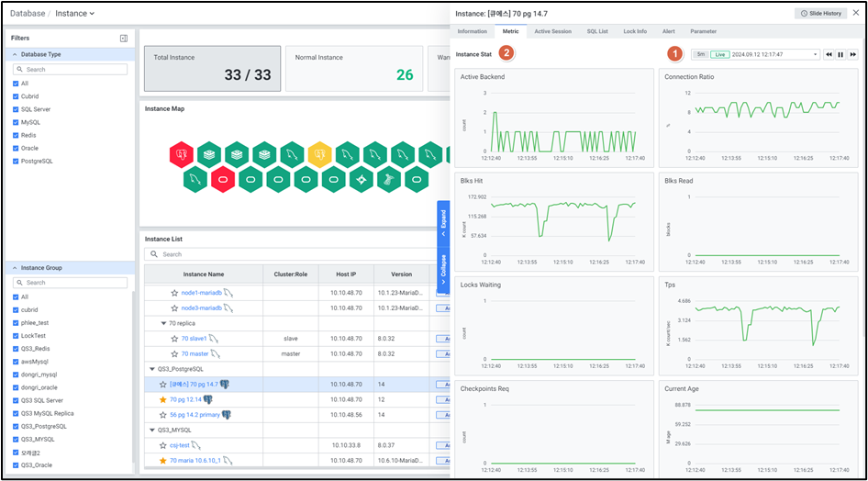Fast-forward the metric time range
This screenshot has height=481, width=868.
coord(852,55)
